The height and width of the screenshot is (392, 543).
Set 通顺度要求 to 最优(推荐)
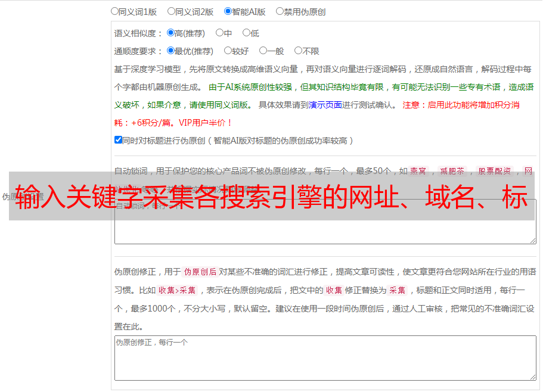(170, 51)
